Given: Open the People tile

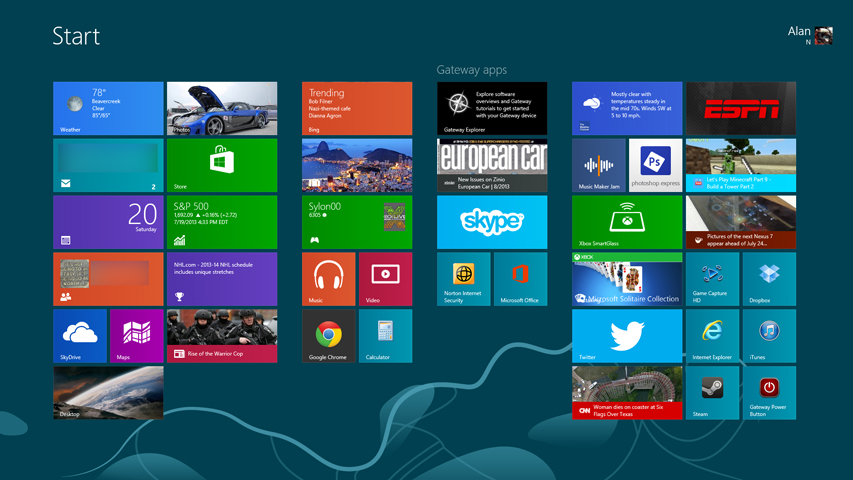Looking at the screenshot, I should coord(108,279).
